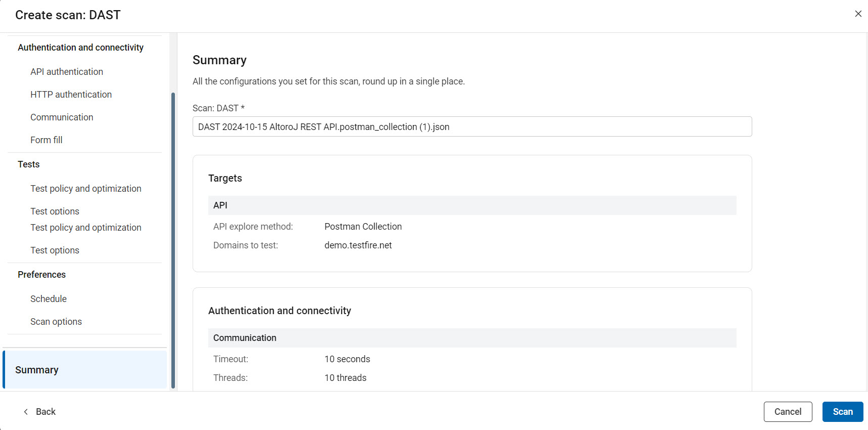Go to HTTP authentication page
868x430 pixels.
click(71, 95)
